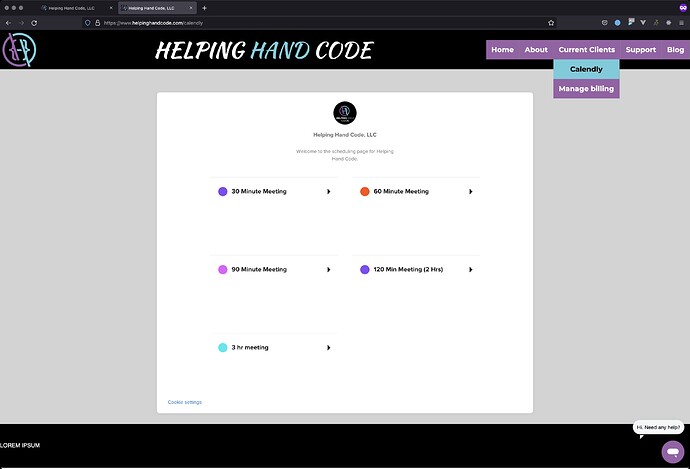Open the chat widget bubble button
The height and width of the screenshot is (469, 690).
click(673, 451)
